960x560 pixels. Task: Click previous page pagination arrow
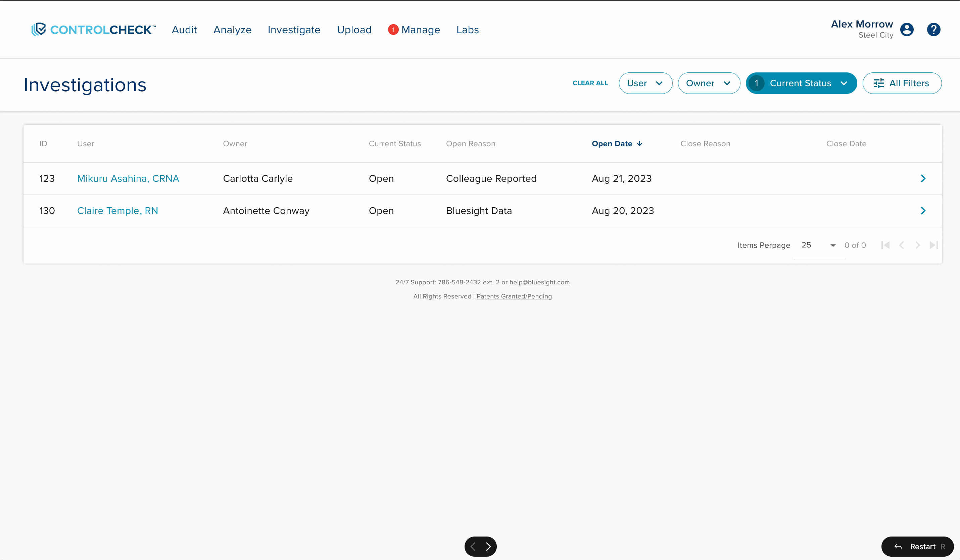tap(901, 245)
